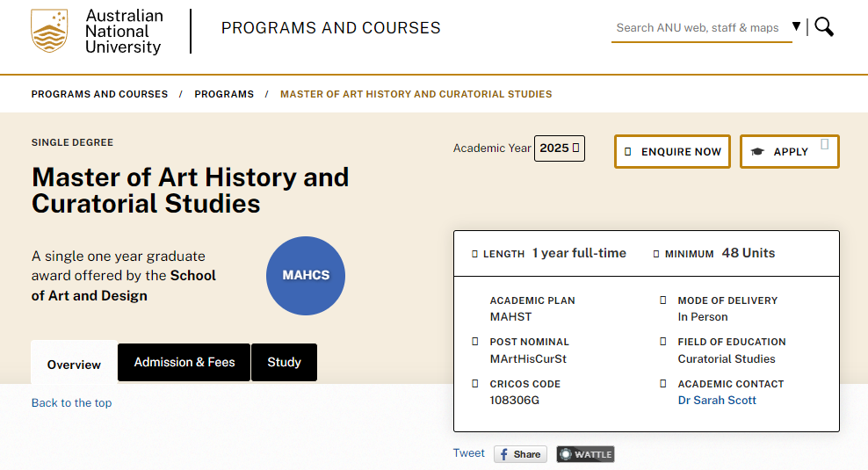The width and height of the screenshot is (868, 470).
Task: Open Dr Sarah Scott contact link
Action: coord(717,401)
